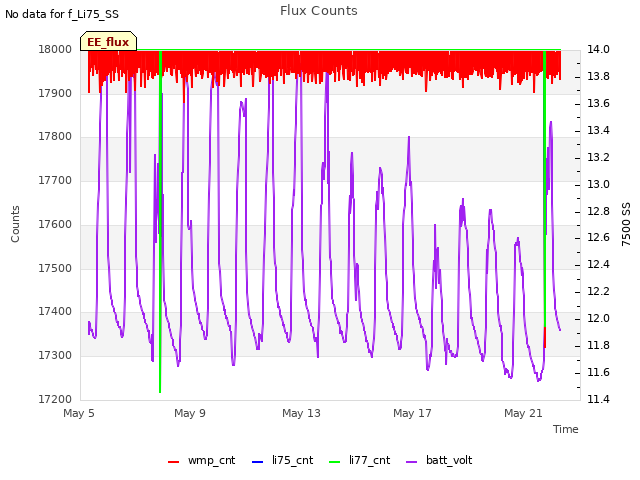Viewport: 640px width, 480px height.
Task: Click the May 9 date tick label
Action: point(190,413)
